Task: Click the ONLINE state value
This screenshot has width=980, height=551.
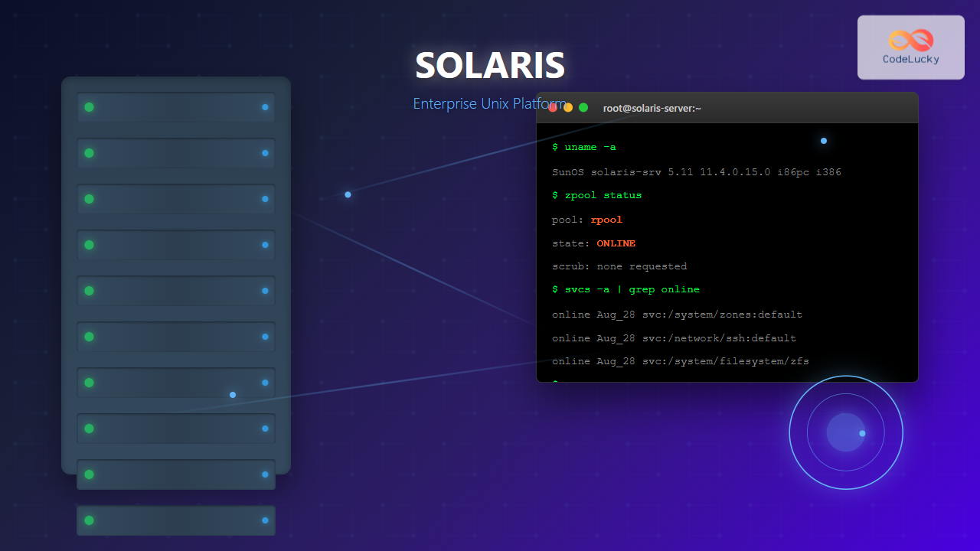Action: click(x=616, y=243)
